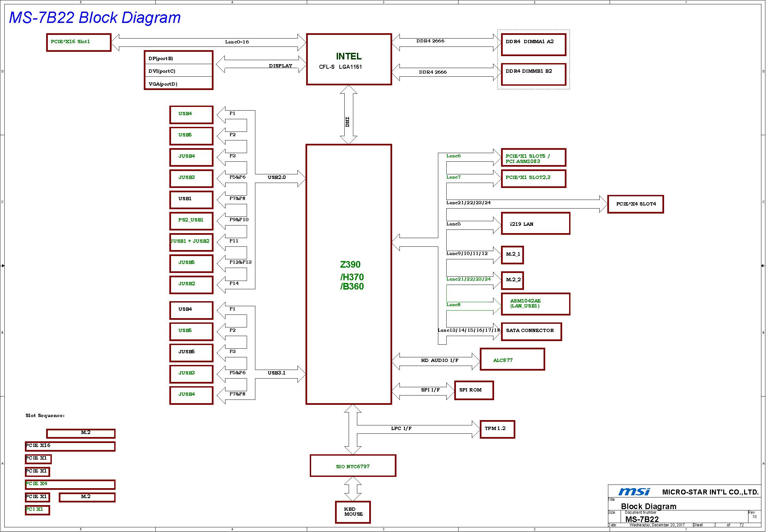This screenshot has height=532, width=774.
Task: Click the MS-7B22 Block Diagram heading
Action: pyautogui.click(x=95, y=18)
